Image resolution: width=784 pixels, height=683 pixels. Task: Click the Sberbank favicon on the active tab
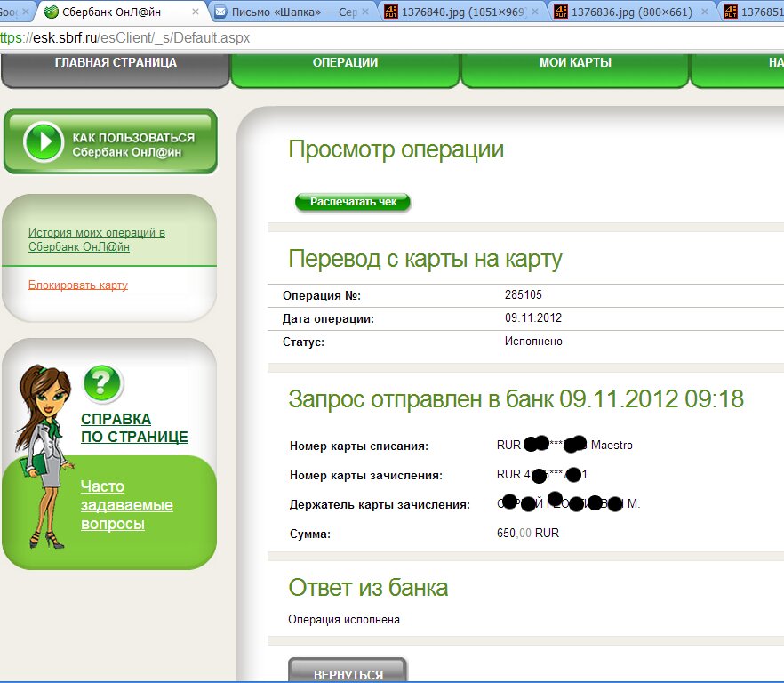(x=51, y=12)
